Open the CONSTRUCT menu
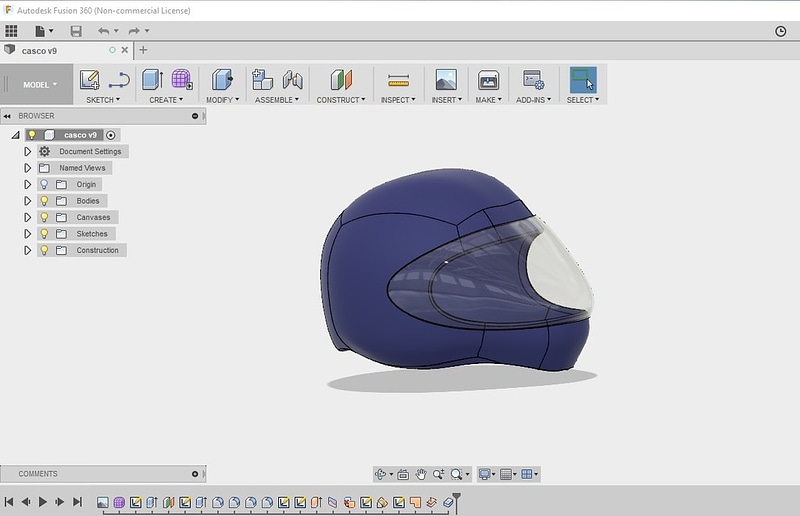The height and width of the screenshot is (516, 800). pyautogui.click(x=341, y=100)
